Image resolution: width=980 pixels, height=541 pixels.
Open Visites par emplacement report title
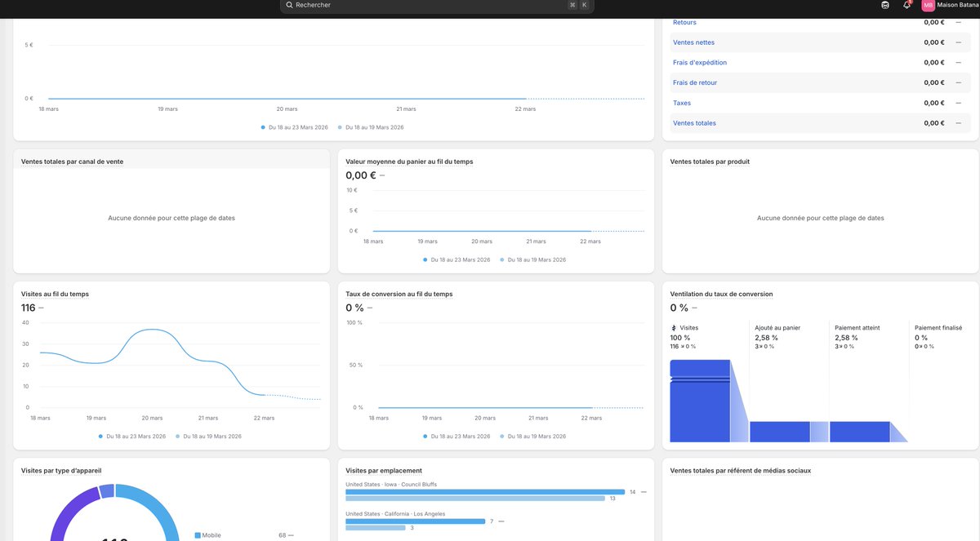384,471
